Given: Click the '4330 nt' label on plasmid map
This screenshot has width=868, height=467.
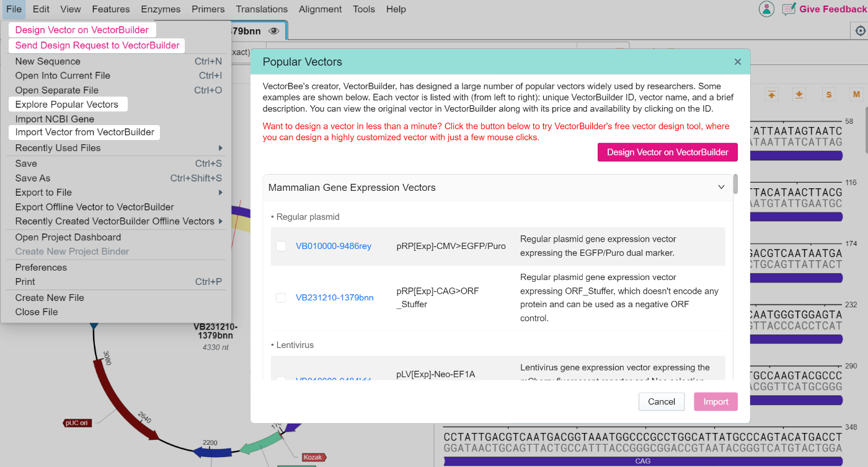Looking at the screenshot, I should 216,347.
